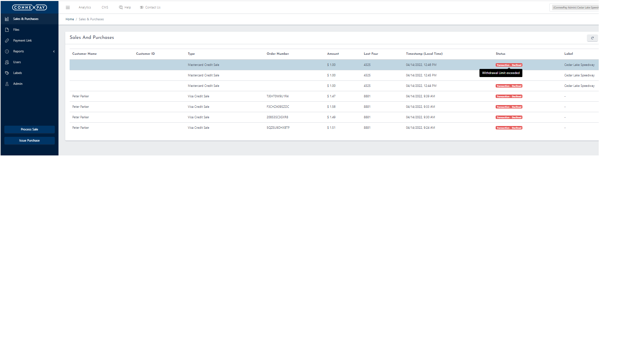Click Cedar Lake Speedway label in 12:45 PM row
This screenshot has height=346, width=644.
point(579,75)
